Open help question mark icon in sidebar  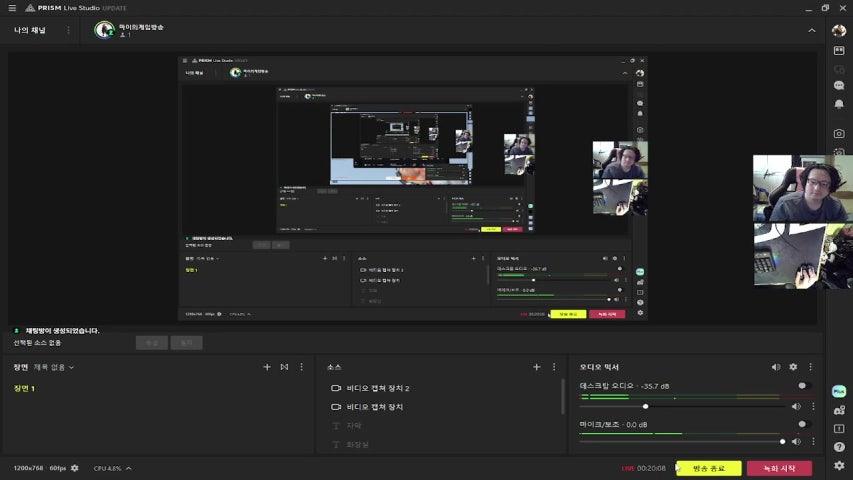[839, 447]
